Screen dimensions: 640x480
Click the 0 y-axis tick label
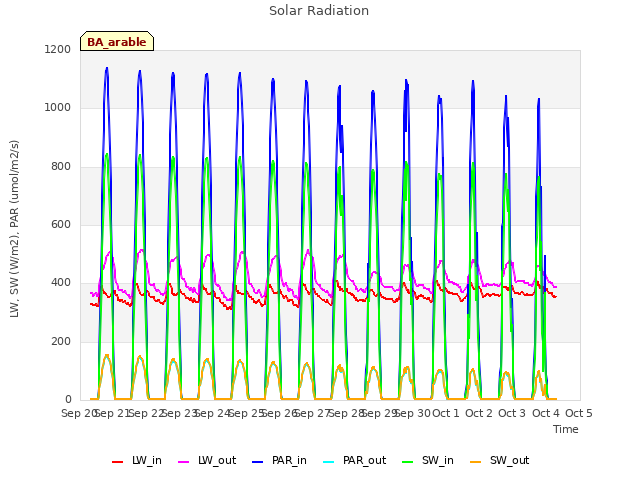(x=68, y=400)
